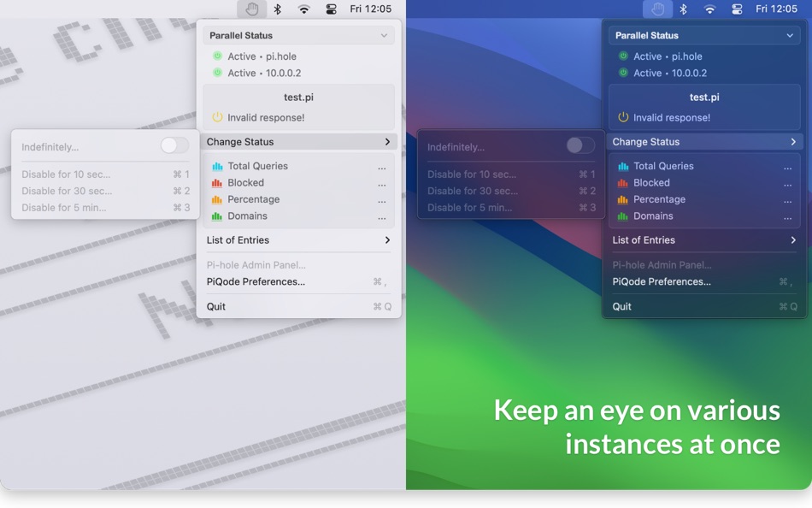Click yellow power icon beside Invalid response, light menu

tap(217, 117)
